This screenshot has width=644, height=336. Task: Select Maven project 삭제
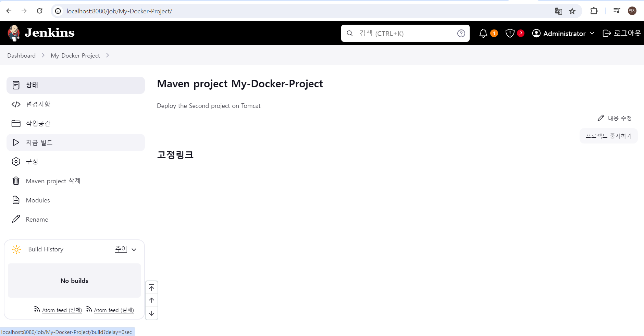[x=76, y=181]
